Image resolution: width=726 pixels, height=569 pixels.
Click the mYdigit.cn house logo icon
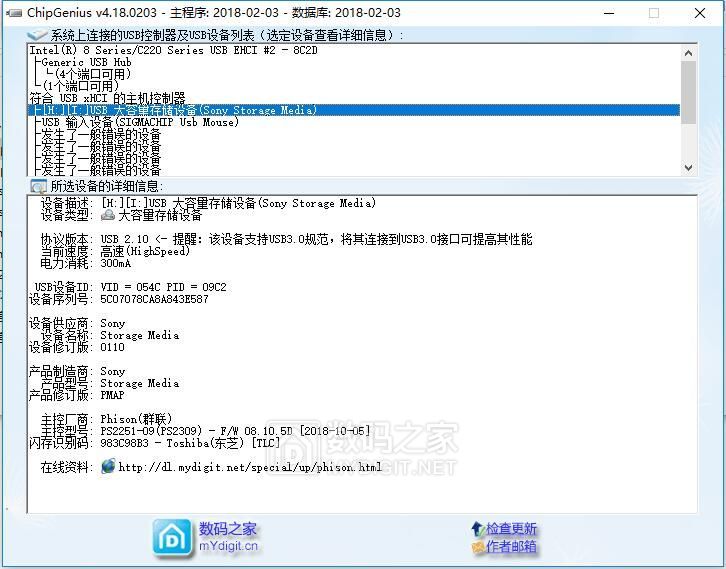172,537
